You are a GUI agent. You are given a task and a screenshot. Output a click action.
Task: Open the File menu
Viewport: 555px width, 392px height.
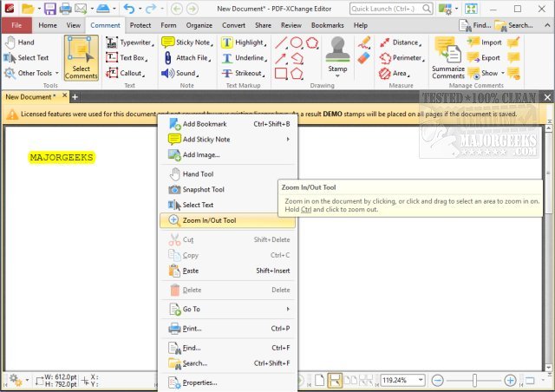click(16, 25)
